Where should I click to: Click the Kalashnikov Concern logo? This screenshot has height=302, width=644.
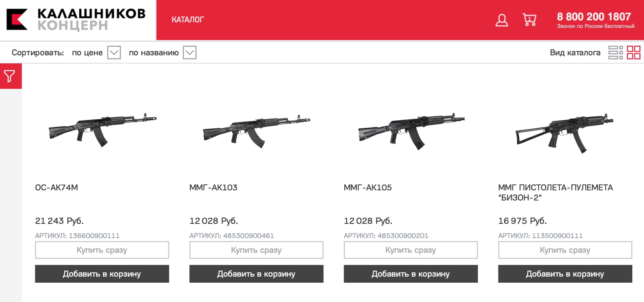click(76, 20)
